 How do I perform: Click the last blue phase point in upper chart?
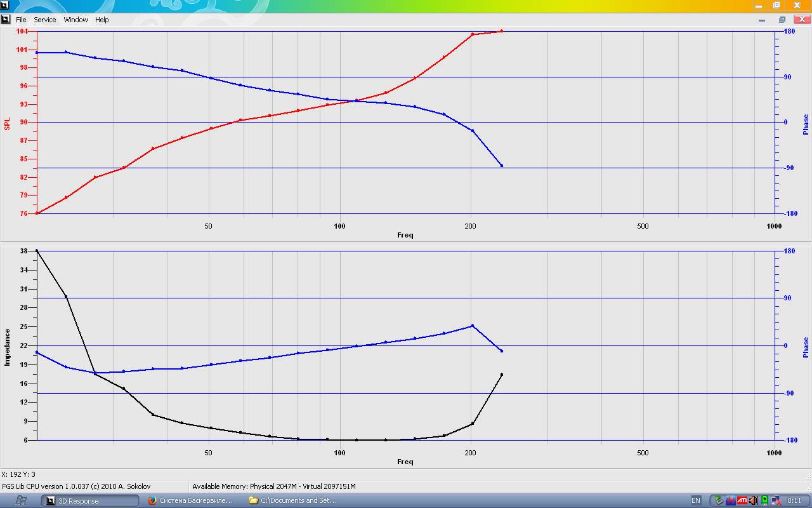click(502, 166)
